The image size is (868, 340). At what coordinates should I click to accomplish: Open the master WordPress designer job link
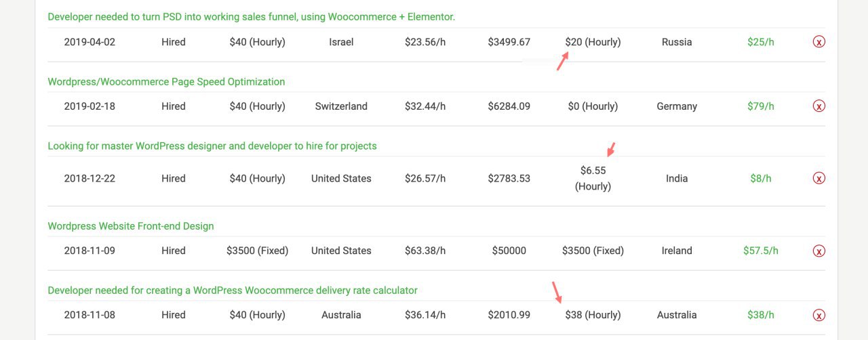click(x=212, y=146)
